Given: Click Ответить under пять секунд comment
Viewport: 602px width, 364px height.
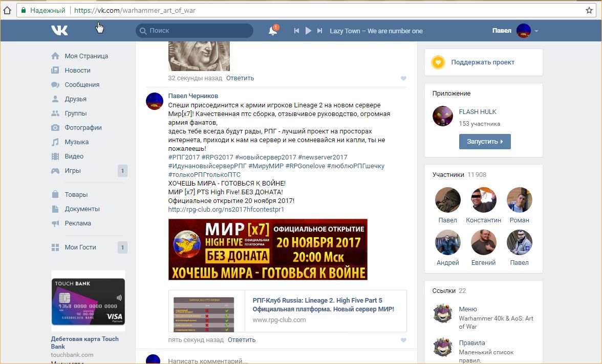Looking at the screenshot, I should tap(242, 340).
